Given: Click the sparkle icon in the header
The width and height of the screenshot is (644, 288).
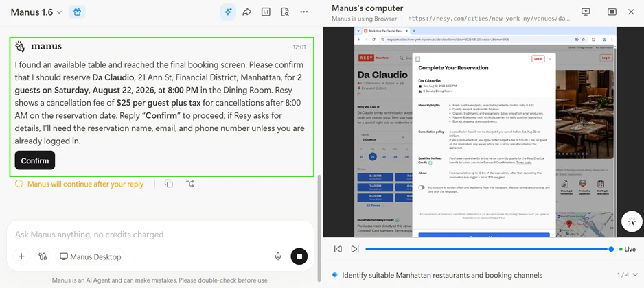Looking at the screenshot, I should (x=228, y=12).
